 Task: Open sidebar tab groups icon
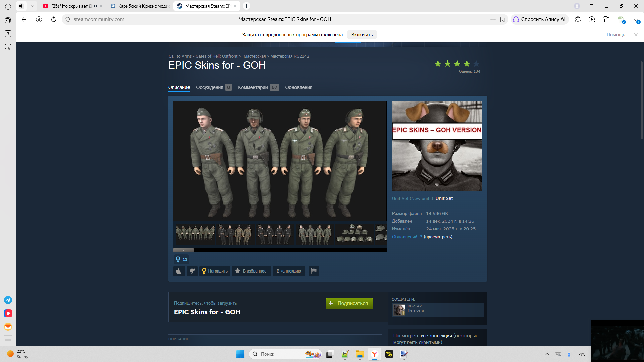[x=8, y=20]
